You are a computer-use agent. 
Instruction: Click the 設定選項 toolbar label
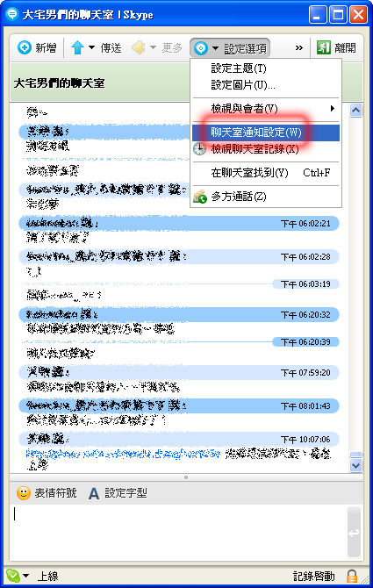(x=246, y=48)
